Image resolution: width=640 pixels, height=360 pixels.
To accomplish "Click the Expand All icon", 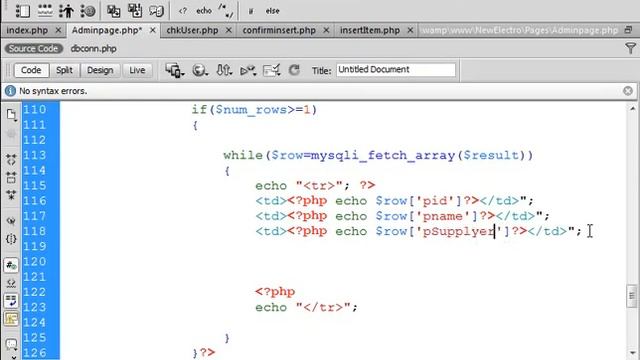I will 11,195.
